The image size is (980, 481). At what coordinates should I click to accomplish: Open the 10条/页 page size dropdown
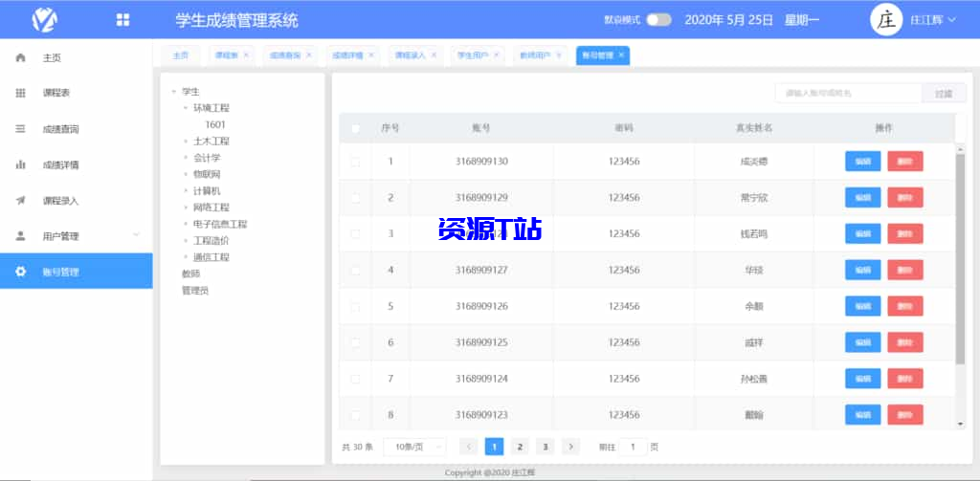[415, 447]
